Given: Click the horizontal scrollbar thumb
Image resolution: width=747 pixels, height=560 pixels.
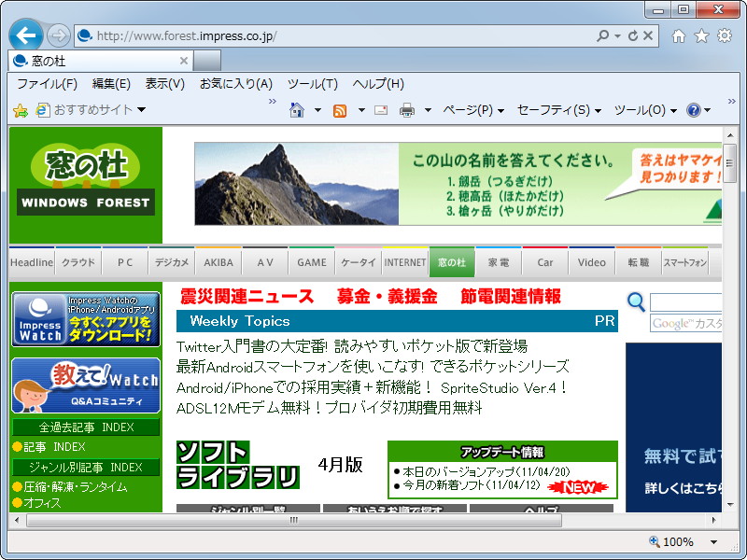Looking at the screenshot, I should 294,520.
